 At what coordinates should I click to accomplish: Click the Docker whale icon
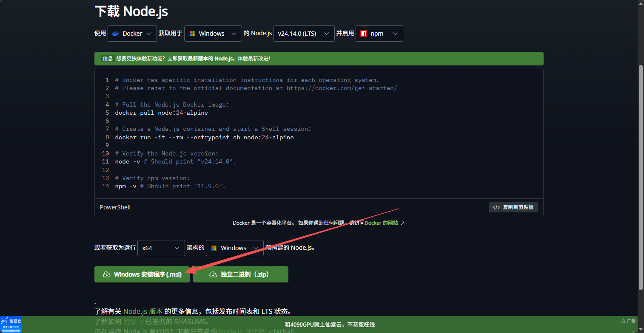[x=116, y=34]
